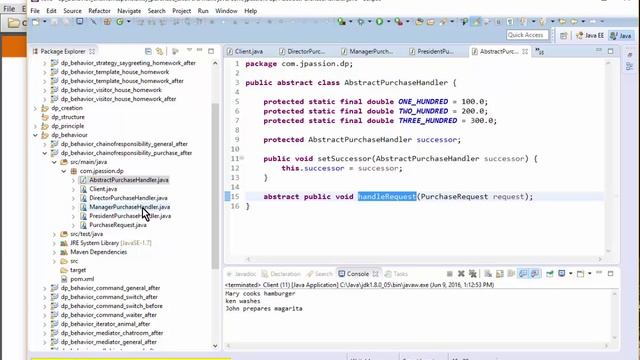Image resolution: width=640 pixels, height=360 pixels.
Task: Open the Declaration view tab
Action: 281,273
